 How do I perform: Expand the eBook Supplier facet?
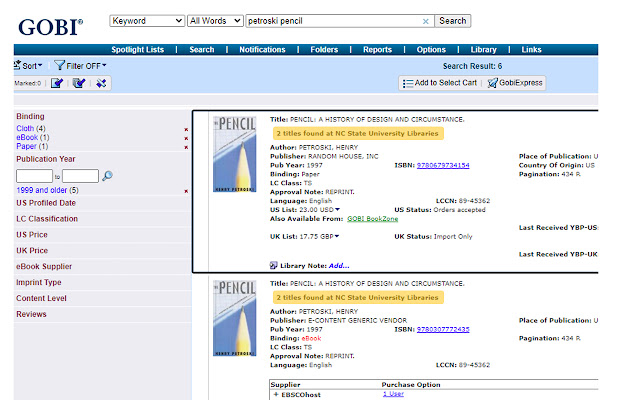click(44, 267)
